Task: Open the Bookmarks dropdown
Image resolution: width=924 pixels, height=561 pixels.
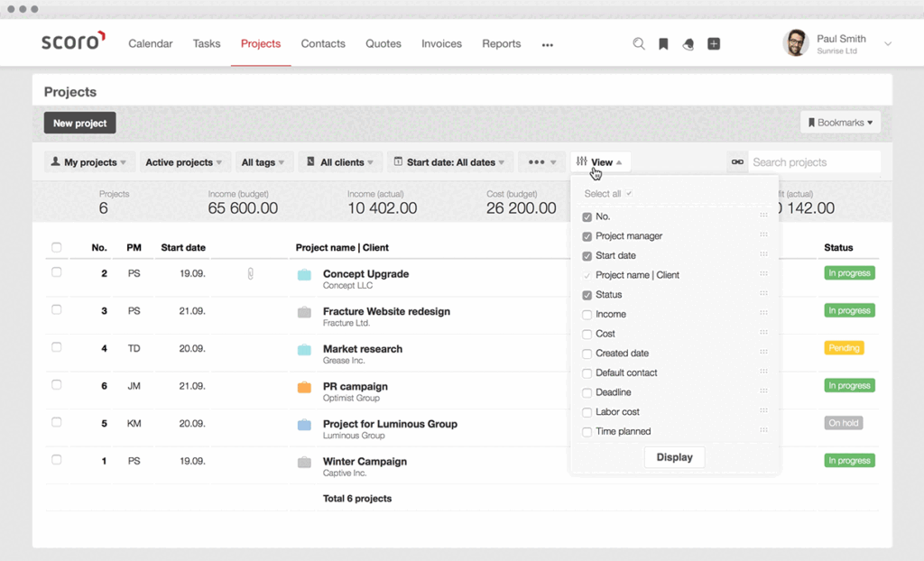Action: click(x=840, y=123)
